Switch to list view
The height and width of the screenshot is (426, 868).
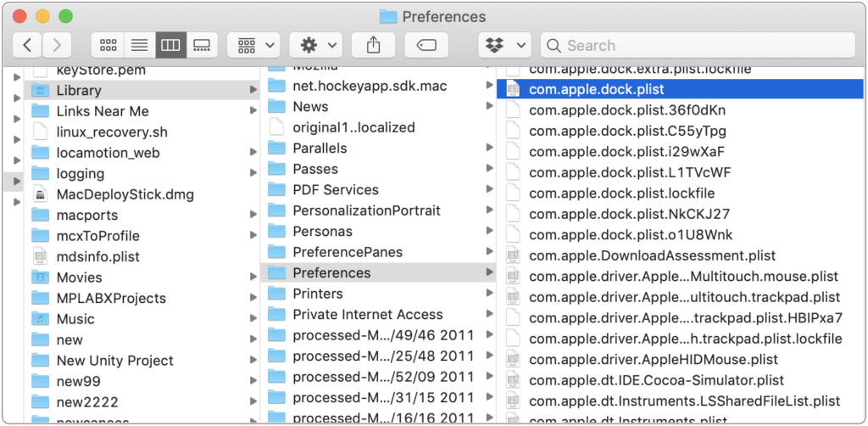(140, 46)
